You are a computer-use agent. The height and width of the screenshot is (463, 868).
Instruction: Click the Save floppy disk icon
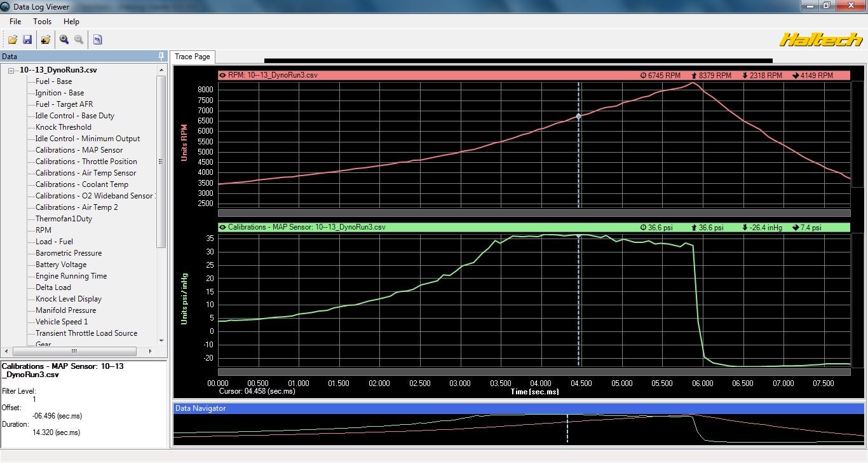click(x=27, y=39)
